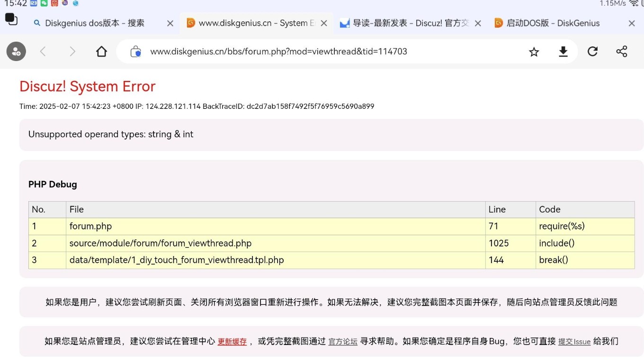The image size is (644, 363).
Task: Close the '启动DOS版 - DiskGenius' tab
Action: (632, 23)
